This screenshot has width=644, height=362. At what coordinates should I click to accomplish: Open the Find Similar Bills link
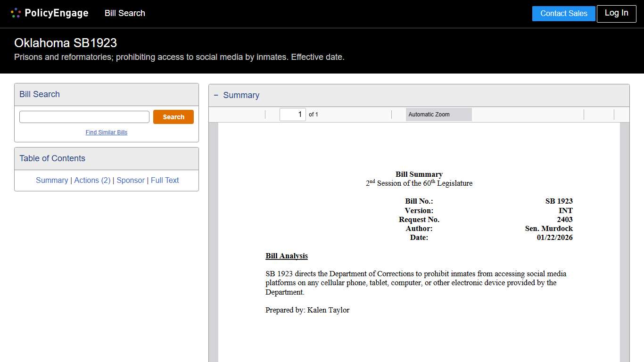[x=107, y=132]
